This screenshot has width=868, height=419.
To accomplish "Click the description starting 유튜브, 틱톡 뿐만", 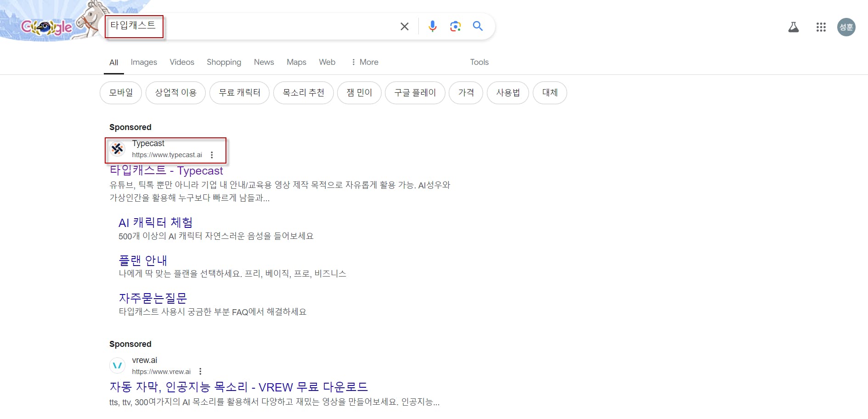I will [280, 192].
